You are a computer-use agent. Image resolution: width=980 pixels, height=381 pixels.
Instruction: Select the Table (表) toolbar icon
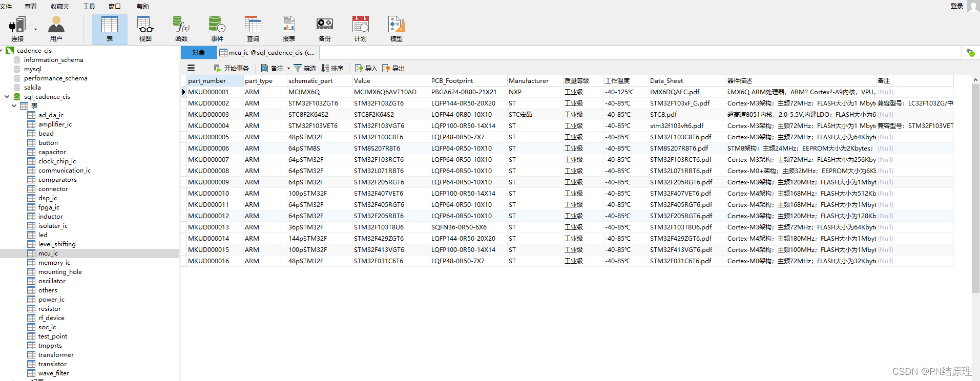[x=109, y=29]
